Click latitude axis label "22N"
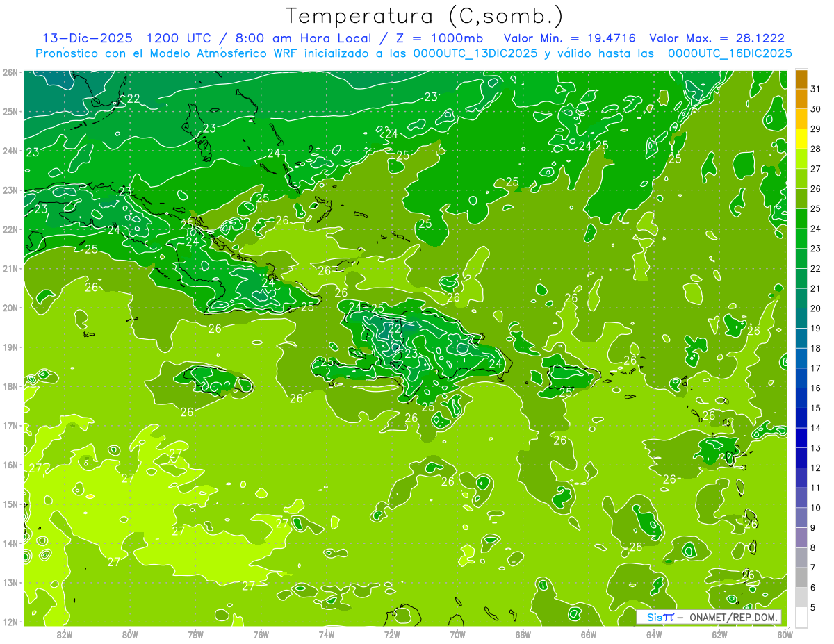Image resolution: width=834 pixels, height=644 pixels. pyautogui.click(x=10, y=229)
